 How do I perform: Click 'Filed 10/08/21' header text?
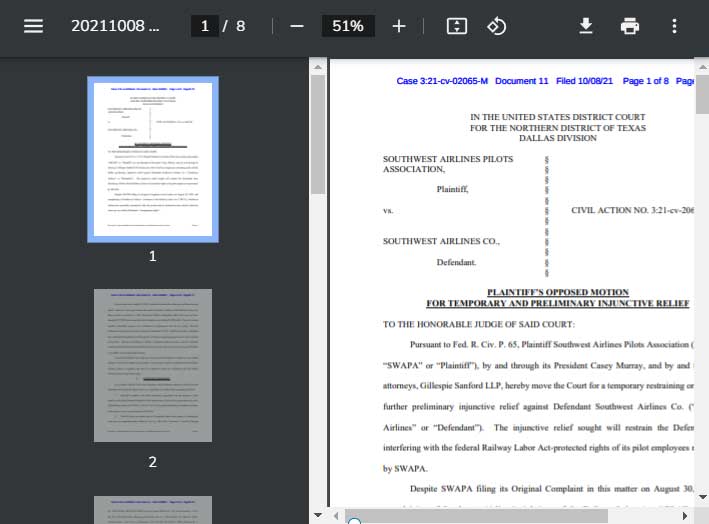tap(584, 81)
